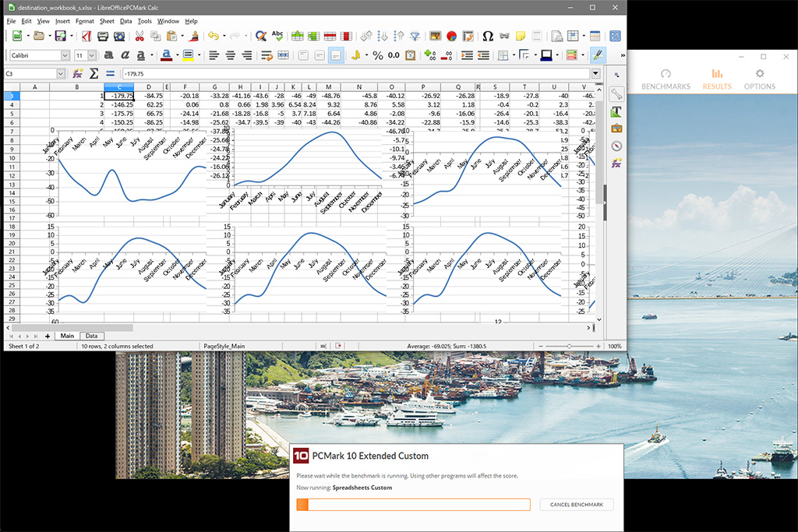The width and height of the screenshot is (798, 532).
Task: Toggle Bold formatting
Action: [x=108, y=55]
